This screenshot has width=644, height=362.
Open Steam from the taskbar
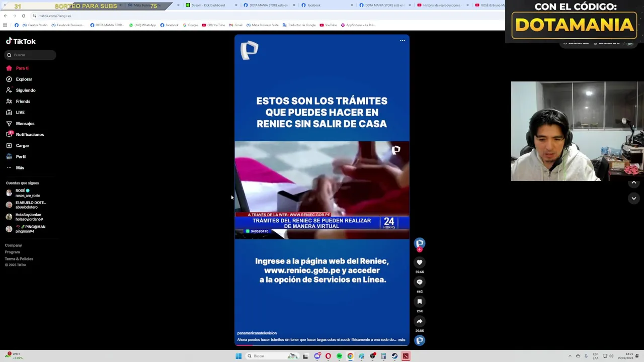point(394,356)
